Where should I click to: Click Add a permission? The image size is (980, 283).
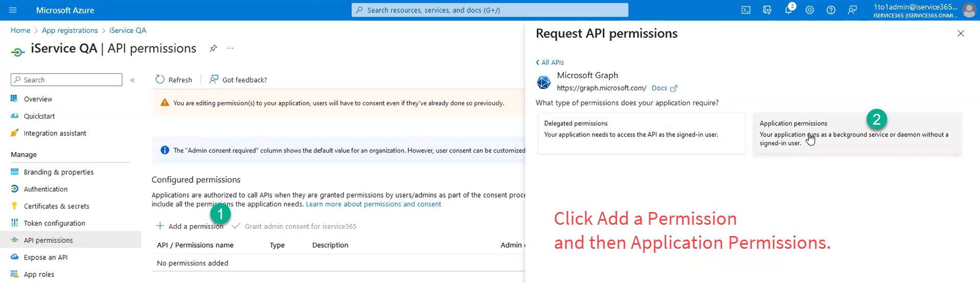pyautogui.click(x=189, y=226)
